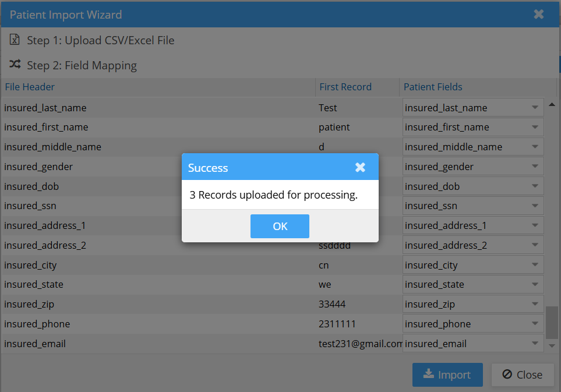Click the download icon on Import button
The height and width of the screenshot is (392, 561).
click(428, 375)
